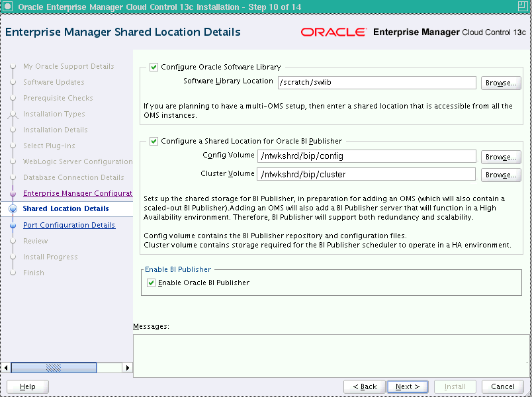Open the Enterprise Manager Configuration step link
532x397 pixels.
[77, 193]
